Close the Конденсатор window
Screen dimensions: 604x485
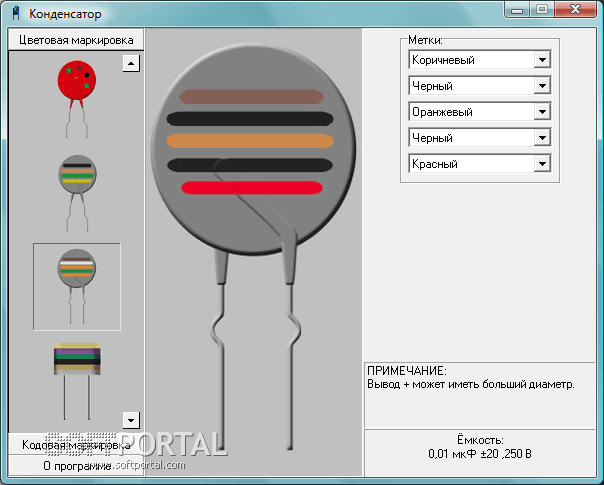(x=575, y=10)
